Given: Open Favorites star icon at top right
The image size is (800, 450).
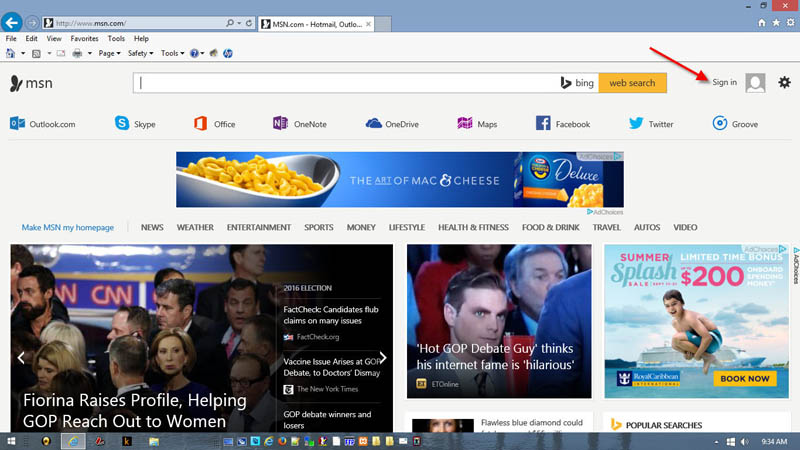Looking at the screenshot, I should [x=776, y=22].
